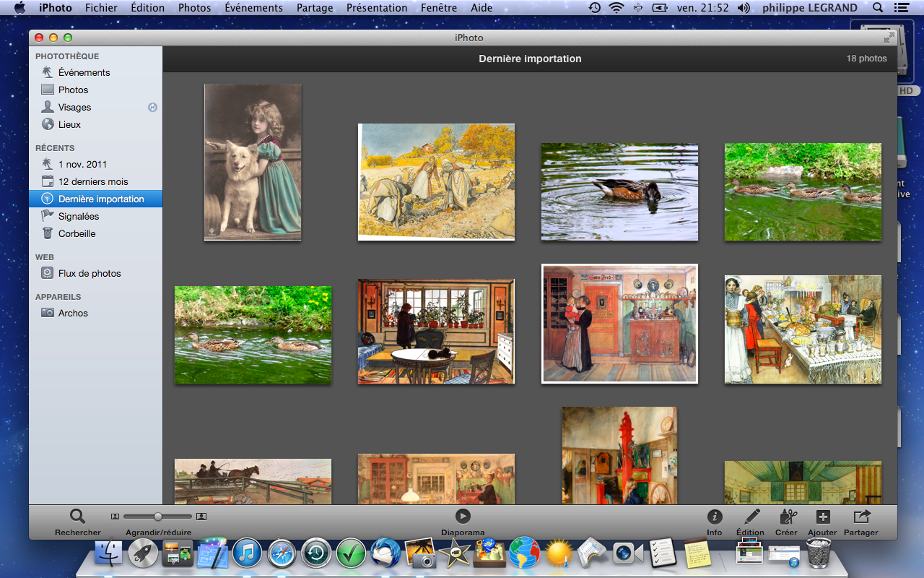Viewport: 924px width, 578px height.
Task: Click the large-thumbnail icon of zoom slider
Action: tap(201, 517)
